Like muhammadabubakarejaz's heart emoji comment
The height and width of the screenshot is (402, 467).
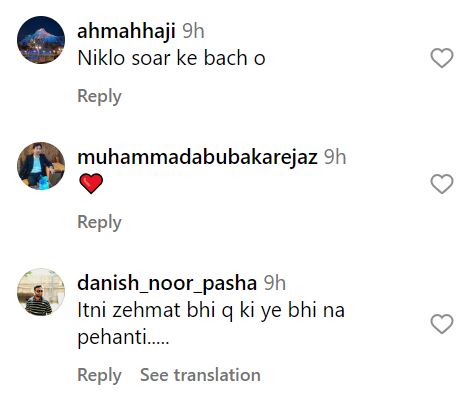click(x=442, y=184)
